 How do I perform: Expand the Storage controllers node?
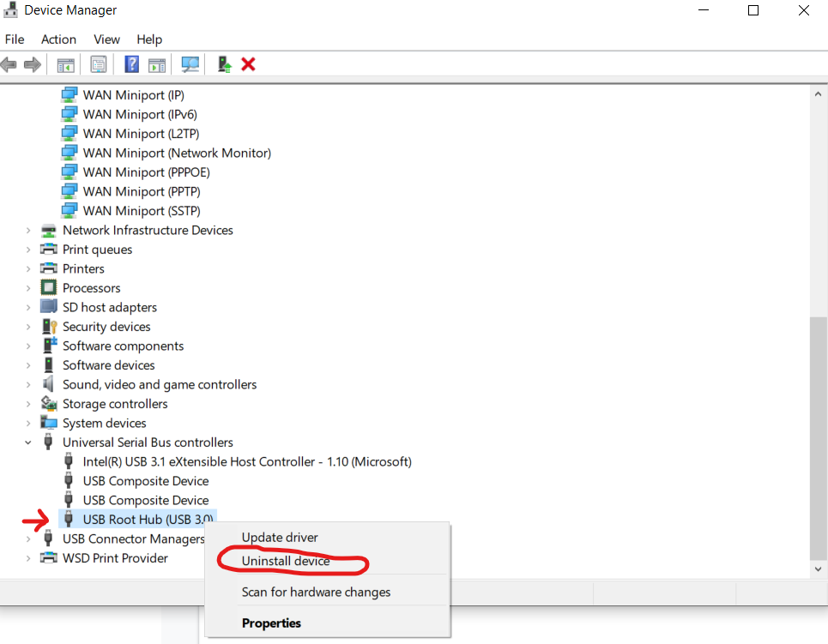pyautogui.click(x=28, y=404)
